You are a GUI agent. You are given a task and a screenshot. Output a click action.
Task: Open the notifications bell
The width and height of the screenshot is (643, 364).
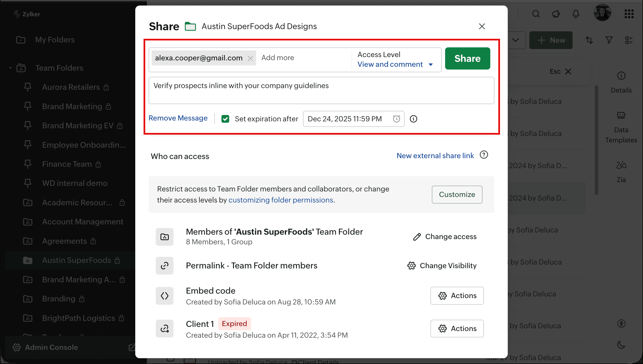[576, 14]
